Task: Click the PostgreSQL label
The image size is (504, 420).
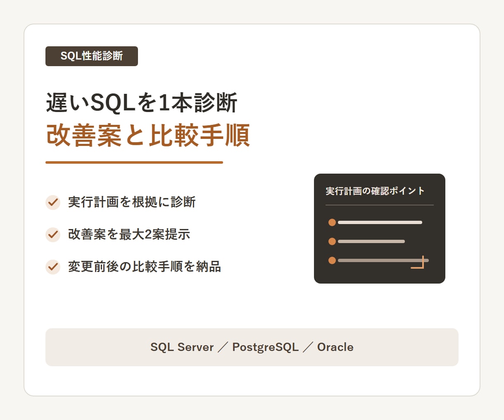Action: (266, 347)
